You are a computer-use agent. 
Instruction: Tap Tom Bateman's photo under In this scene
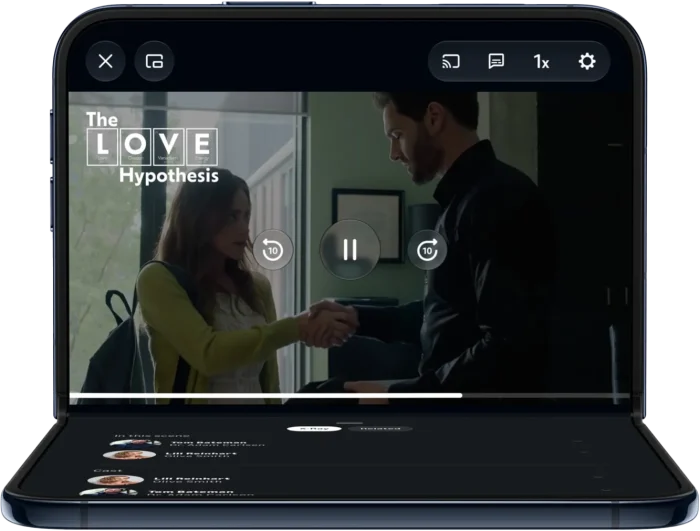point(135,443)
